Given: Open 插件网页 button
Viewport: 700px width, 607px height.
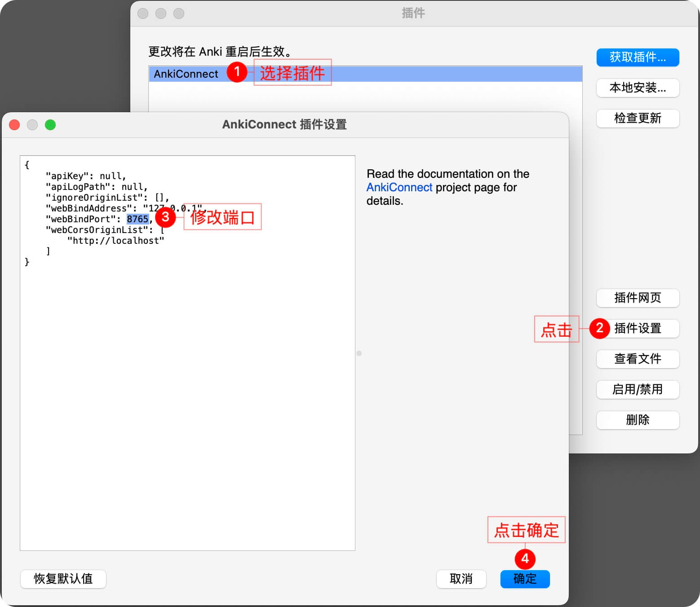Looking at the screenshot, I should (x=638, y=298).
